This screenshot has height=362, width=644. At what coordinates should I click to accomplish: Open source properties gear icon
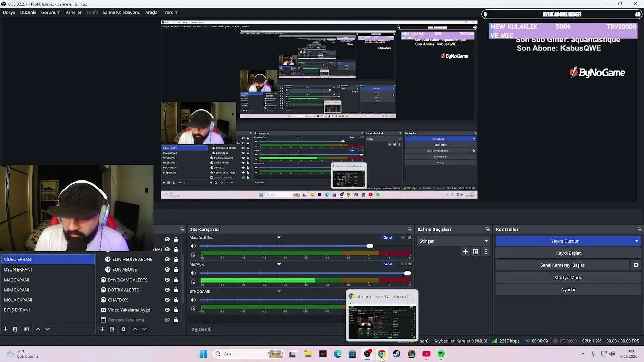pyautogui.click(x=123, y=329)
